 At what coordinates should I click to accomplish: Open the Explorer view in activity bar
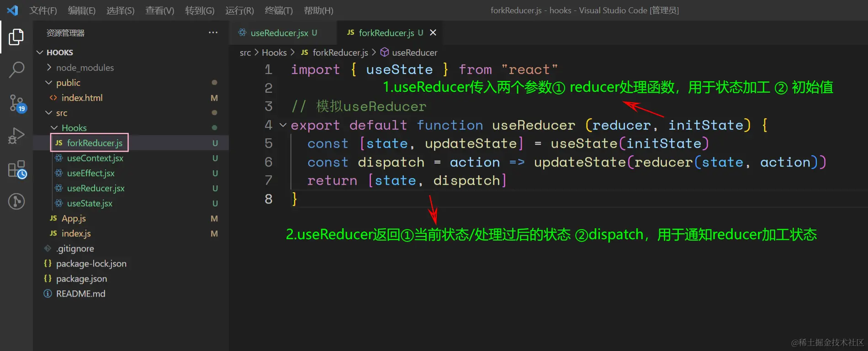point(16,37)
